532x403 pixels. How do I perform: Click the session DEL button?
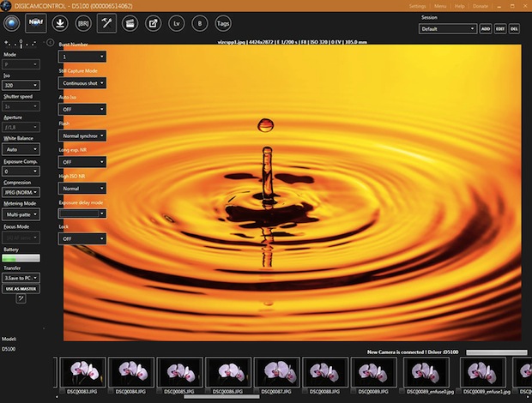click(514, 29)
